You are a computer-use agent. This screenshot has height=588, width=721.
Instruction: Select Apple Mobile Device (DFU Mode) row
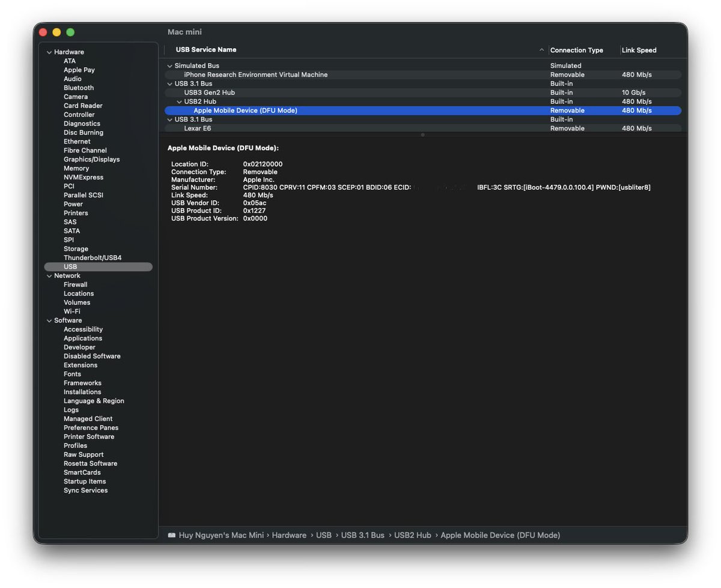(x=423, y=111)
